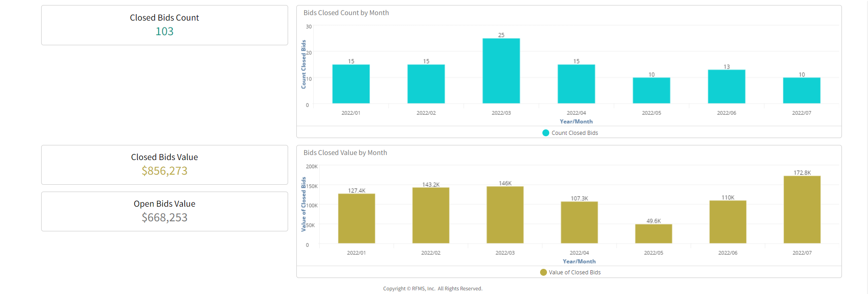
Task: Click the 13 data label in count chart
Action: pyautogui.click(x=727, y=67)
